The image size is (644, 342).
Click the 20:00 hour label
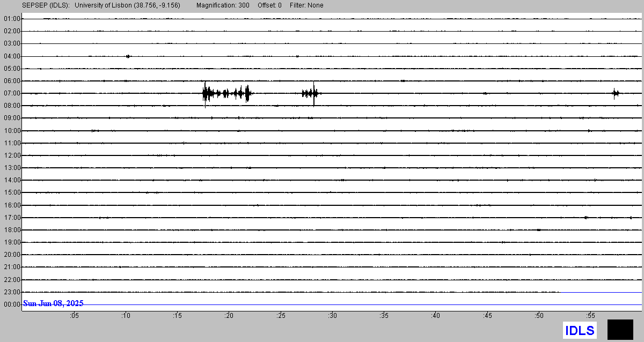point(12,255)
